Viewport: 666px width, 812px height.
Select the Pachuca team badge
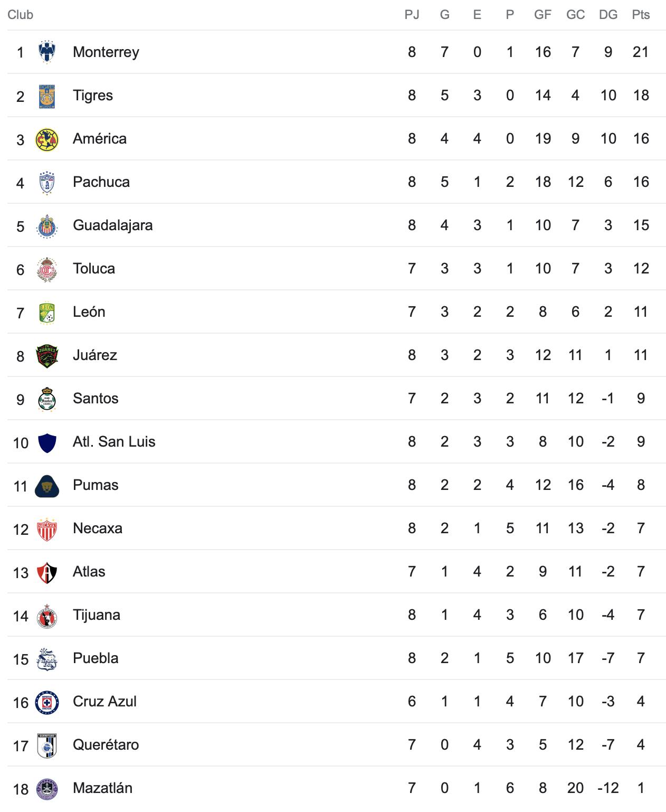click(46, 183)
